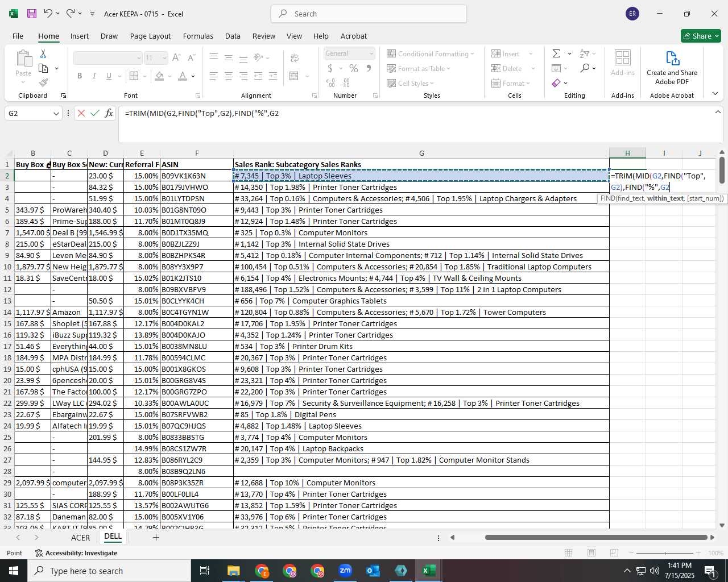This screenshot has height=582, width=728.
Task: Toggle Italic formatting
Action: tap(94, 76)
